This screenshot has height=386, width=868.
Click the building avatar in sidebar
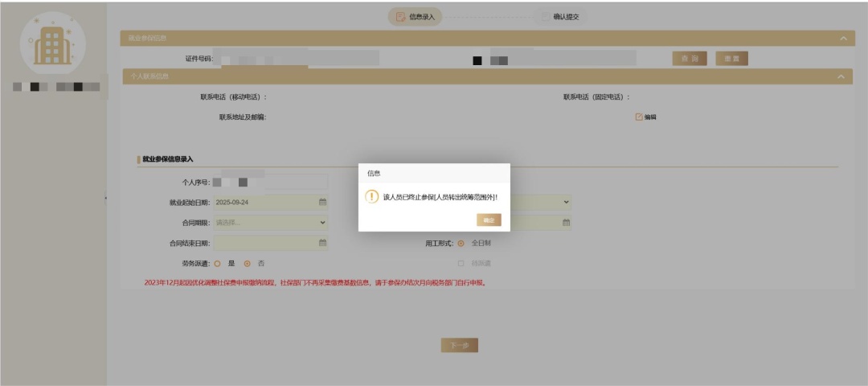pyautogui.click(x=52, y=43)
